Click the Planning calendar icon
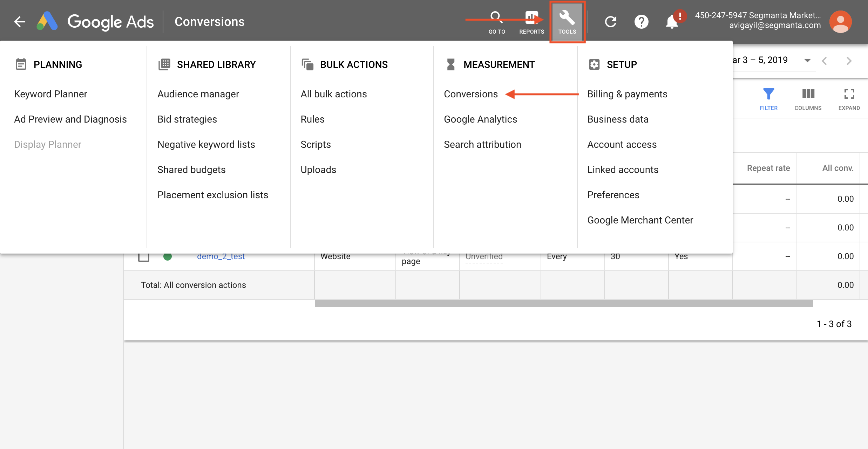 (x=21, y=64)
